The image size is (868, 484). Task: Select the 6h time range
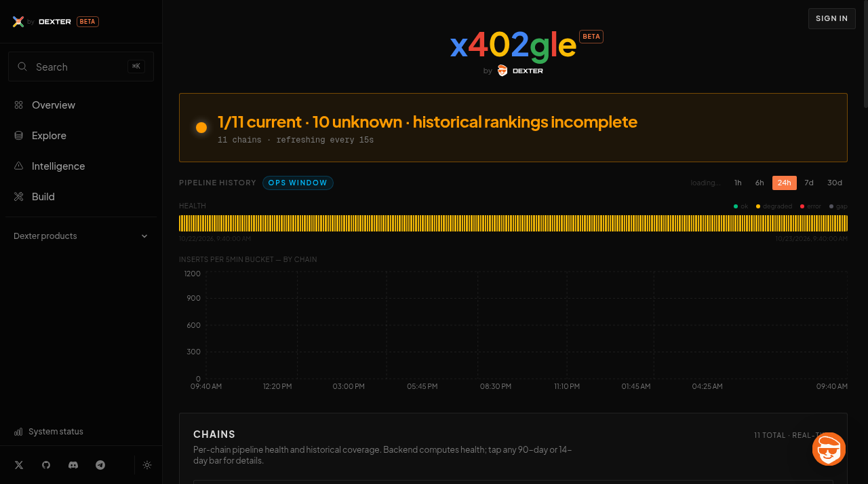coord(759,183)
